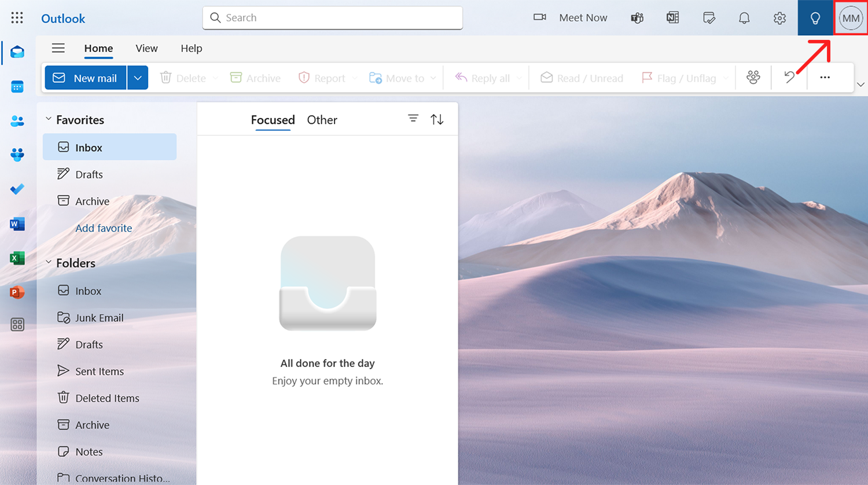Click the New mail button
The height and width of the screenshot is (485, 868).
point(86,78)
